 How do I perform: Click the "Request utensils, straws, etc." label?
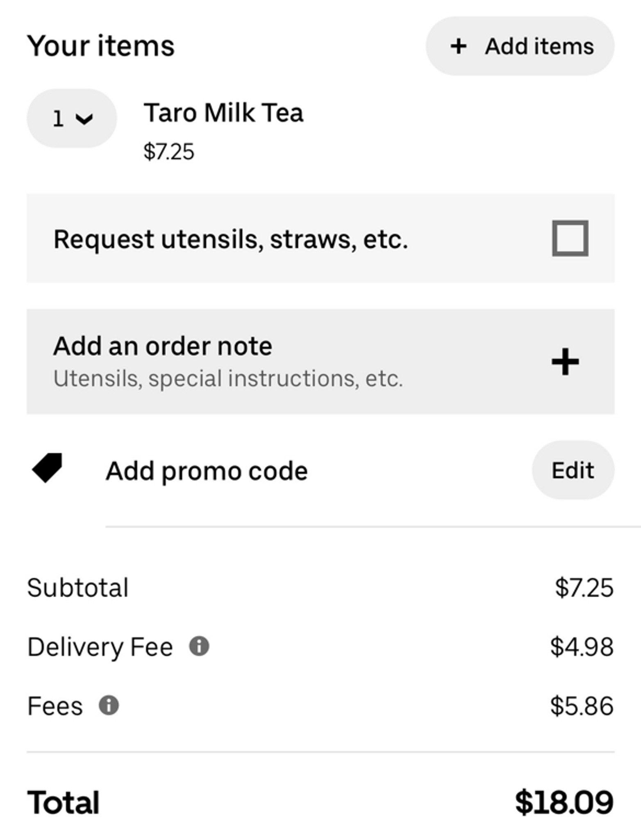click(x=231, y=239)
